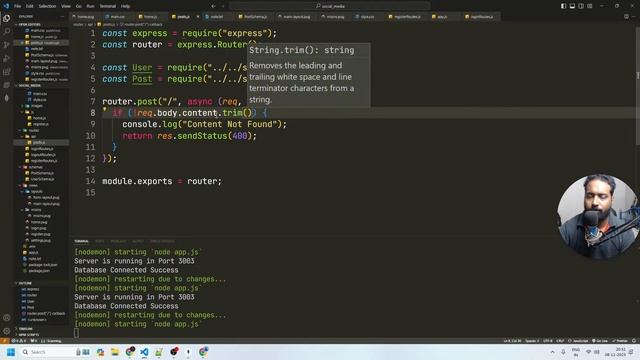Viewport: 640px width, 360px height.
Task: Select the Terminal panel tab
Action: [x=81, y=241]
